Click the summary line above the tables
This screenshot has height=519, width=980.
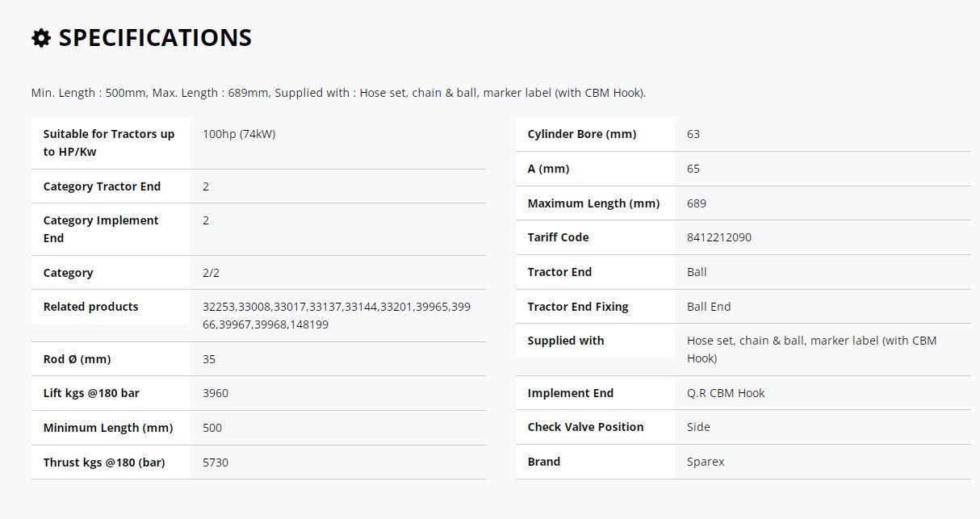click(x=338, y=93)
